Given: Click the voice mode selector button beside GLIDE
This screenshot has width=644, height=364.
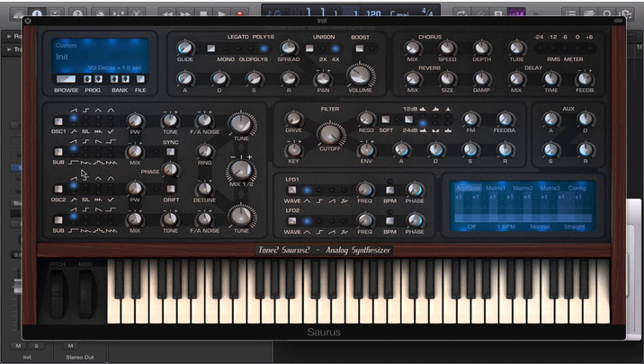Looking at the screenshot, I should tap(211, 49).
